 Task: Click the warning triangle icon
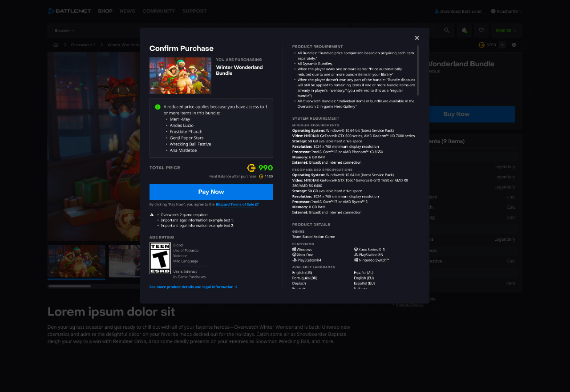[152, 215]
